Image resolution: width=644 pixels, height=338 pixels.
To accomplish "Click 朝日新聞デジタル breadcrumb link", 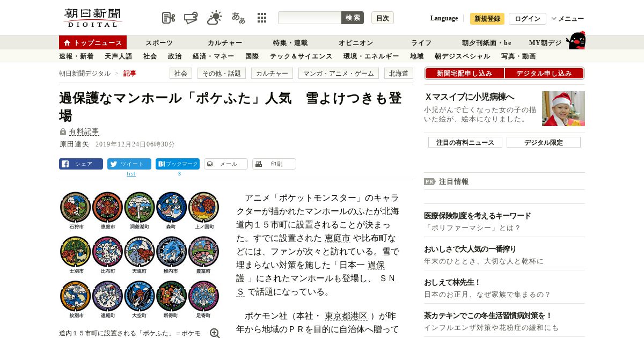I will 85,74.
